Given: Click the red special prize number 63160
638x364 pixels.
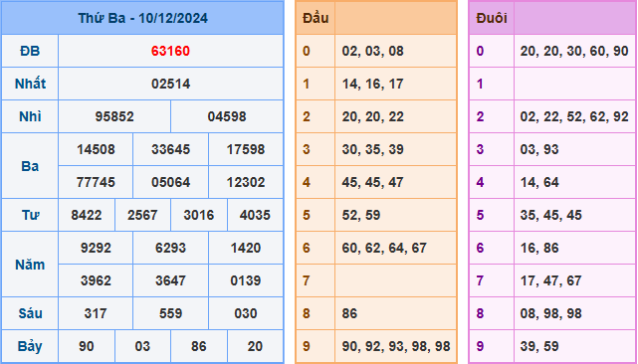Looking at the screenshot, I should (170, 52).
